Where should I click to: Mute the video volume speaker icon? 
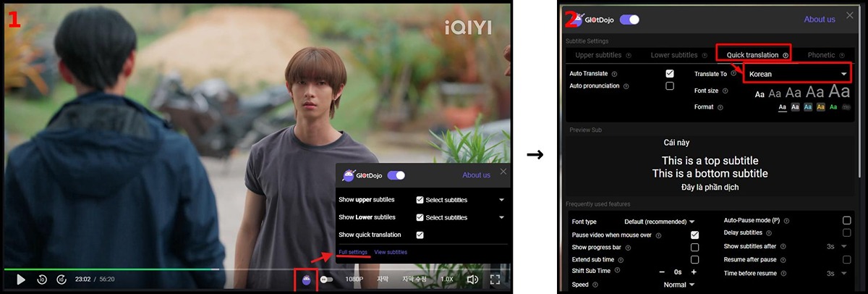click(x=472, y=279)
